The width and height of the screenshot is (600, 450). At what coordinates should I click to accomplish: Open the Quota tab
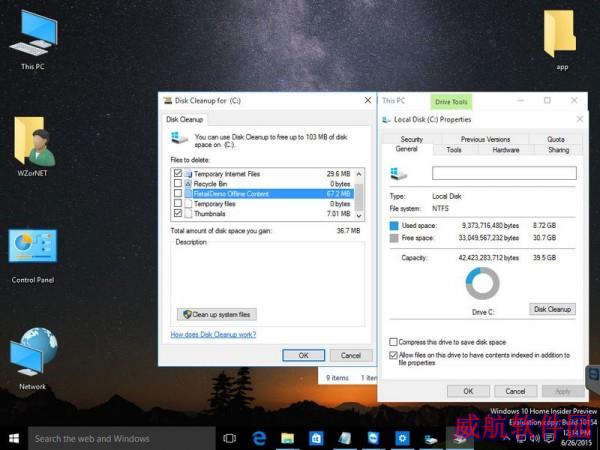pos(556,139)
